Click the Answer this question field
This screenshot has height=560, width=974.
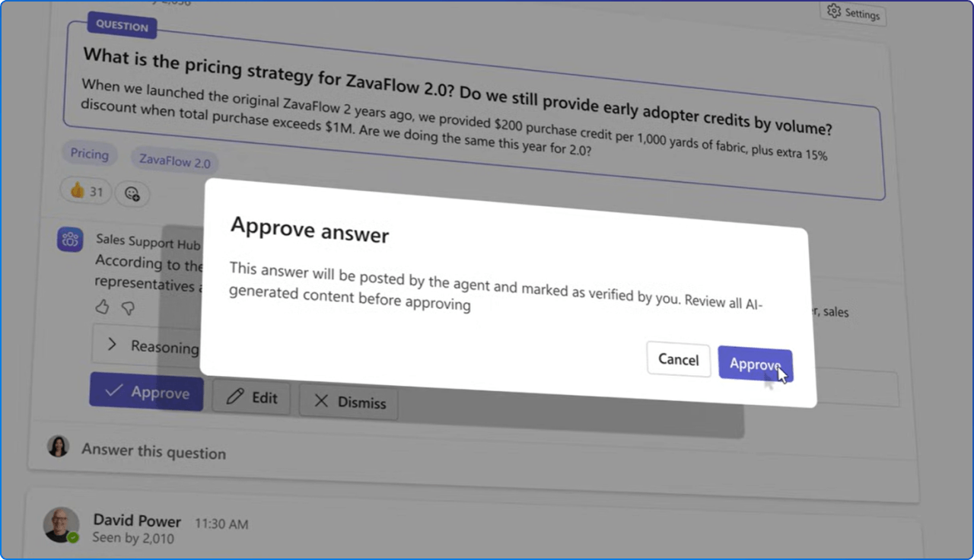[x=154, y=451]
